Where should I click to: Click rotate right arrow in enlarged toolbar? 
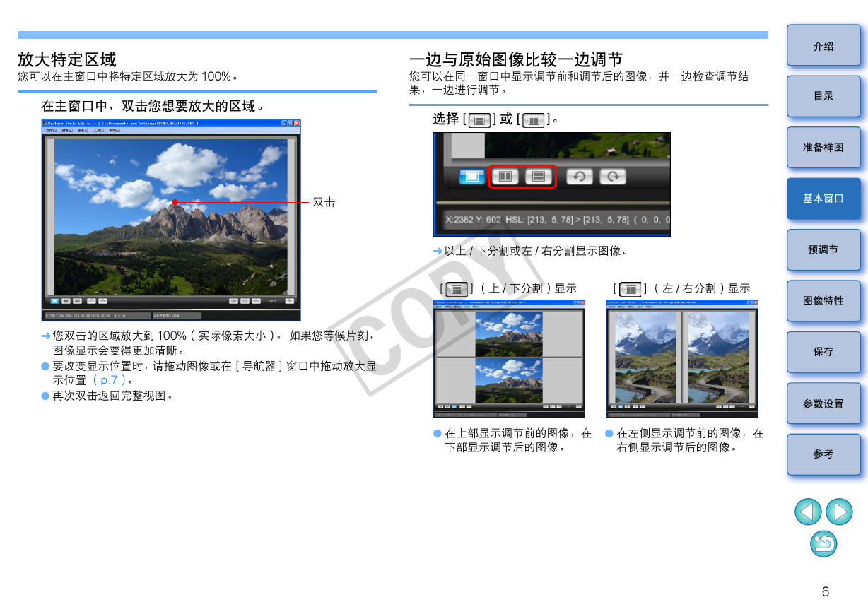point(613,176)
